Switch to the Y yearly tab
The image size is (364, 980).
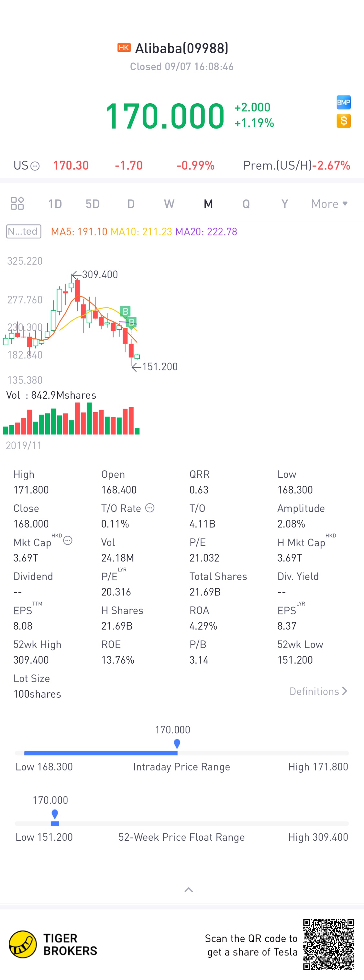[x=285, y=204]
